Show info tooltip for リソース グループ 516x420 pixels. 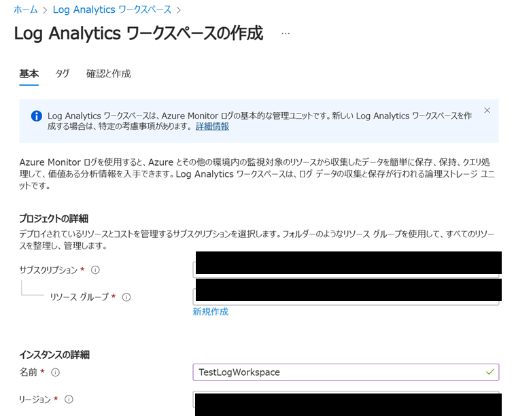(126, 297)
